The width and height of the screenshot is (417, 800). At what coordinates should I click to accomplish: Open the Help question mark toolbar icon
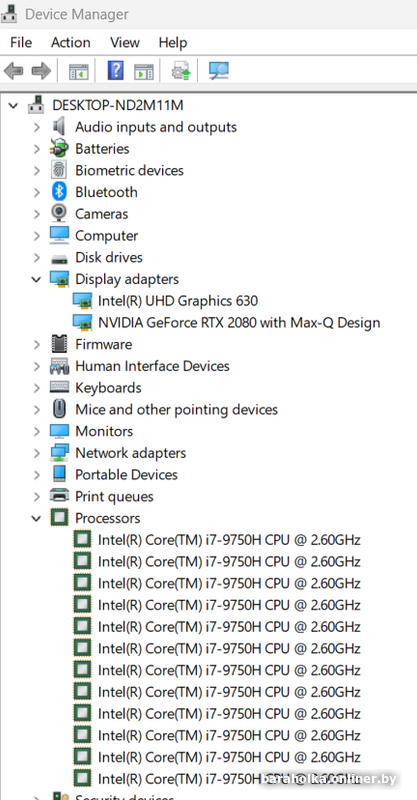pyautogui.click(x=116, y=70)
